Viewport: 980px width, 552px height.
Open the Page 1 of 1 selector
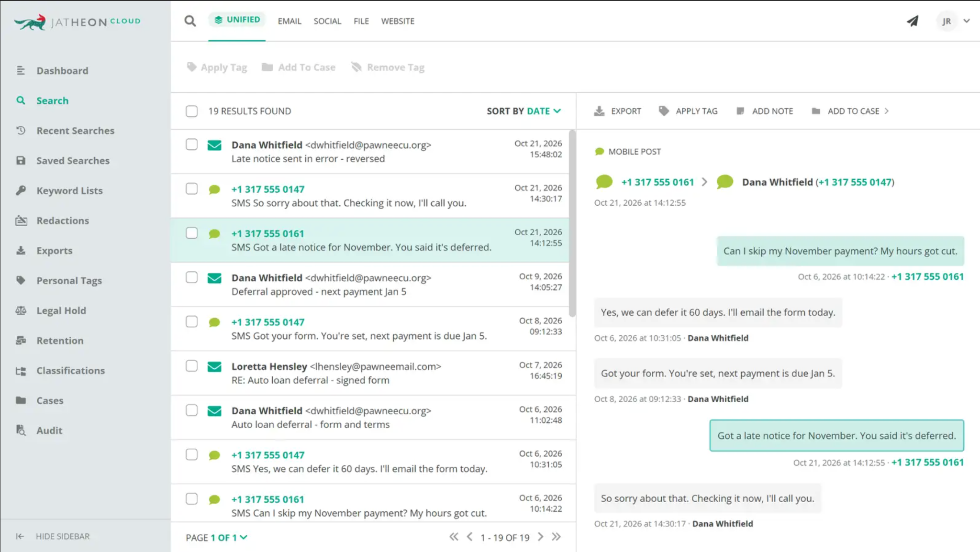(x=217, y=538)
